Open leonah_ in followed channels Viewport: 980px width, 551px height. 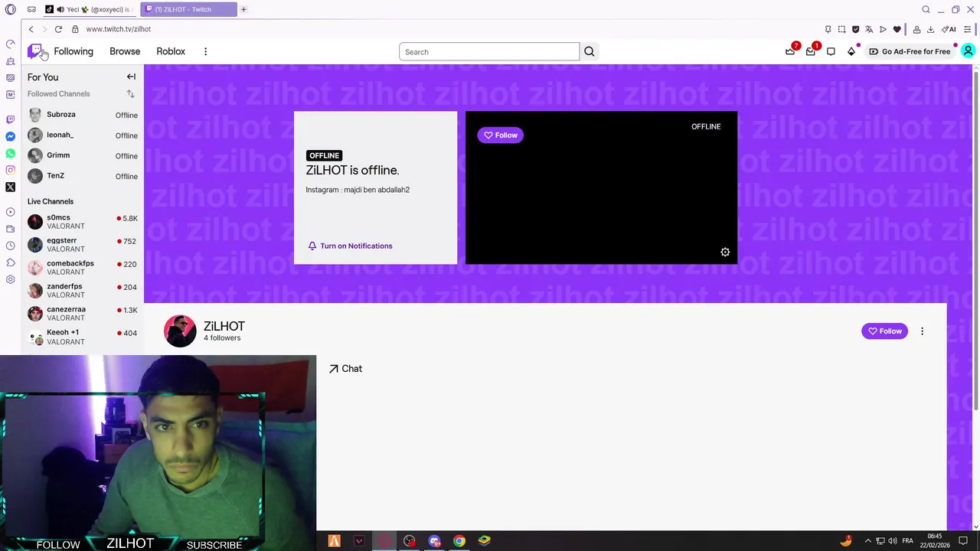click(x=83, y=135)
